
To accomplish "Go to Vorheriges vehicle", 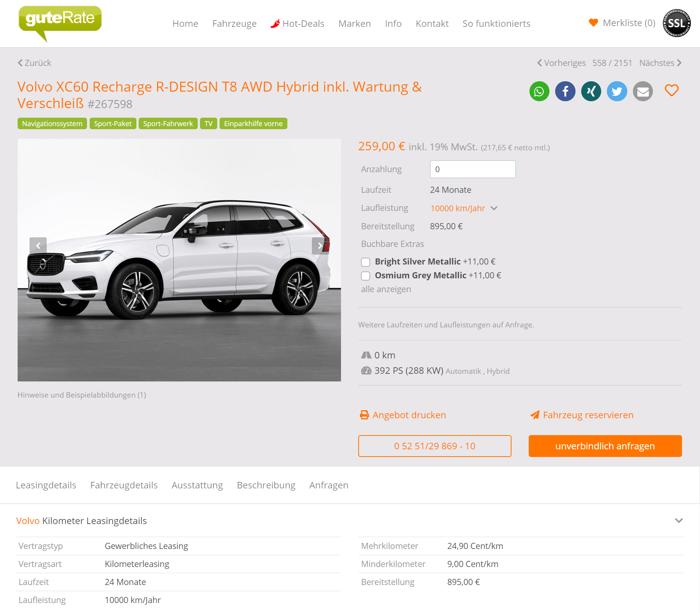I will 561,63.
